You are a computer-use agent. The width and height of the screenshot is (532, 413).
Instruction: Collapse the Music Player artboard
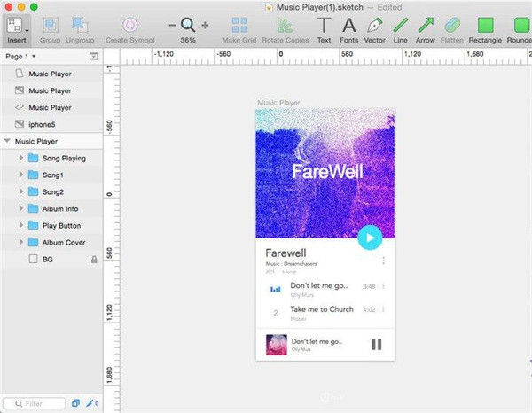pos(8,141)
